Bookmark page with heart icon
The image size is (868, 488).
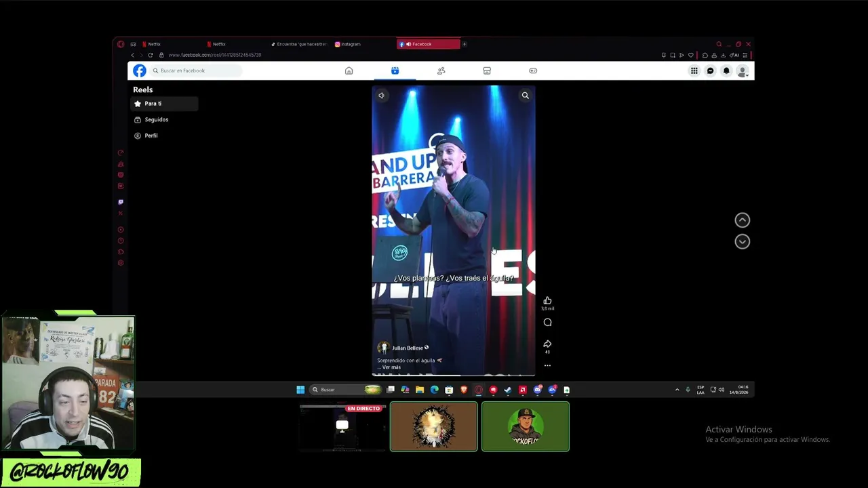point(691,55)
